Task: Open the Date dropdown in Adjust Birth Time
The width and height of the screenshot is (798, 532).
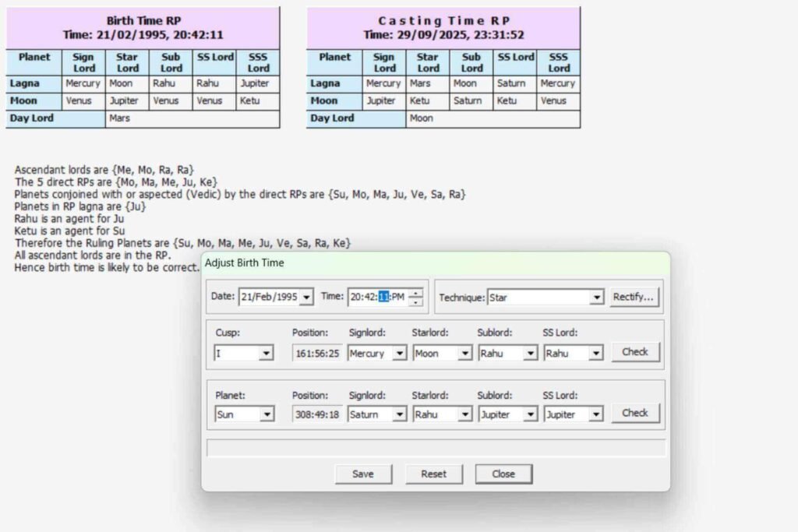Action: 307,296
